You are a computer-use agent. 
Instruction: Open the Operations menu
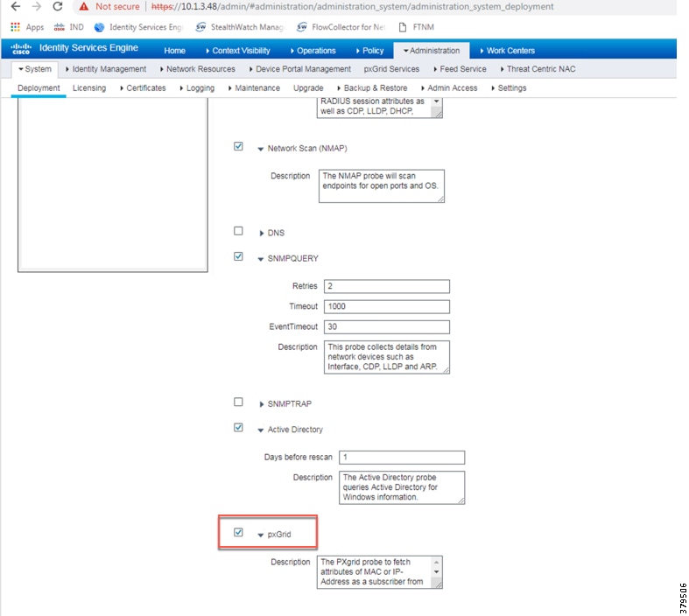pos(313,51)
